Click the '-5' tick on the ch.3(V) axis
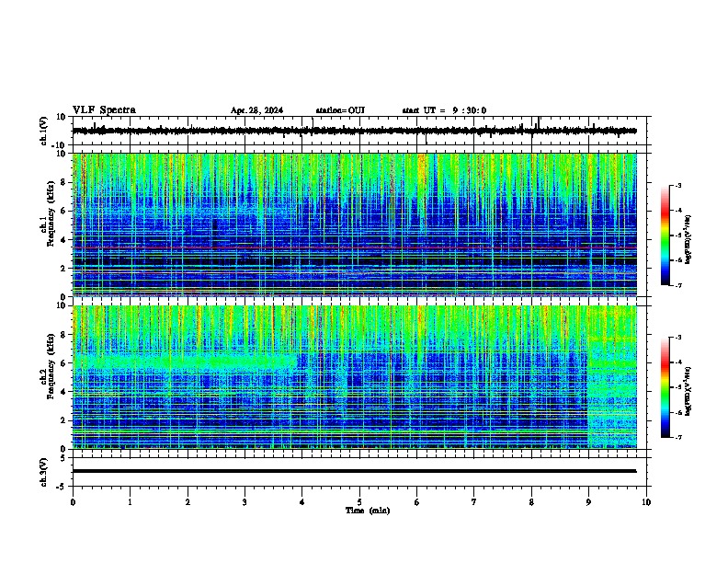This screenshot has width=728, height=563. pyautogui.click(x=63, y=487)
